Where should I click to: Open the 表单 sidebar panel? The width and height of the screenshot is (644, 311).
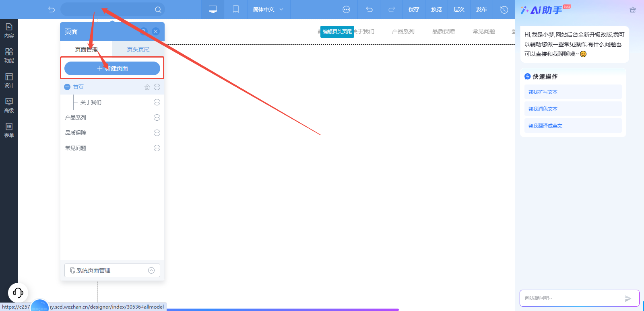click(x=9, y=130)
